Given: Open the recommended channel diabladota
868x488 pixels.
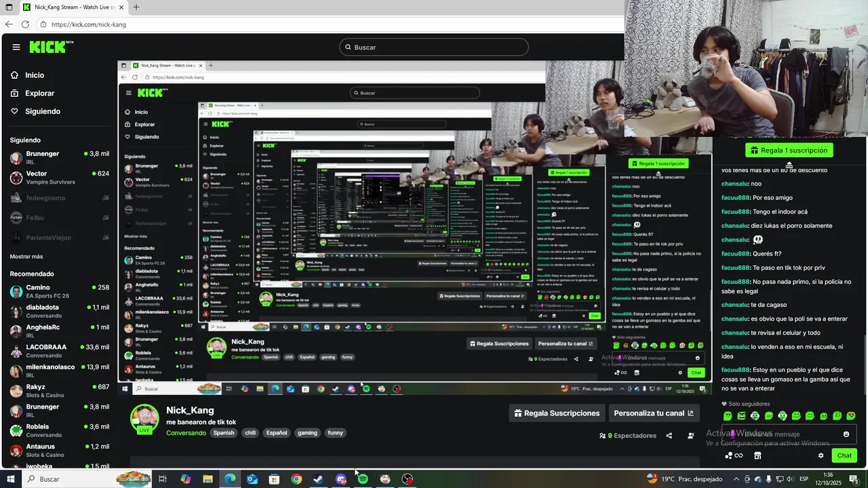Looking at the screenshot, I should pos(60,311).
